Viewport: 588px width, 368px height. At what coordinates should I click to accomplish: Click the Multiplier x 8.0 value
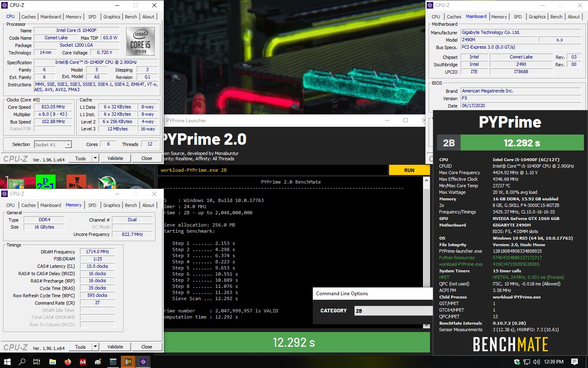pyautogui.click(x=53, y=114)
